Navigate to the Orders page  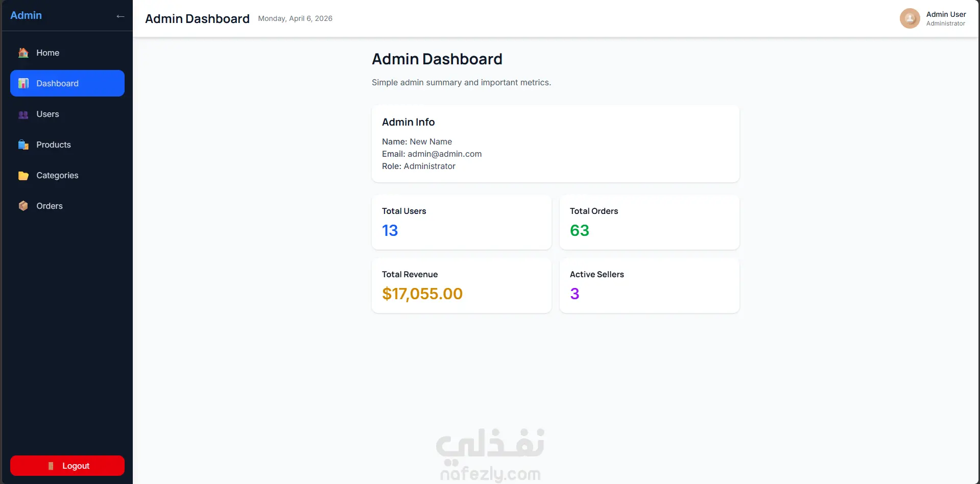50,206
